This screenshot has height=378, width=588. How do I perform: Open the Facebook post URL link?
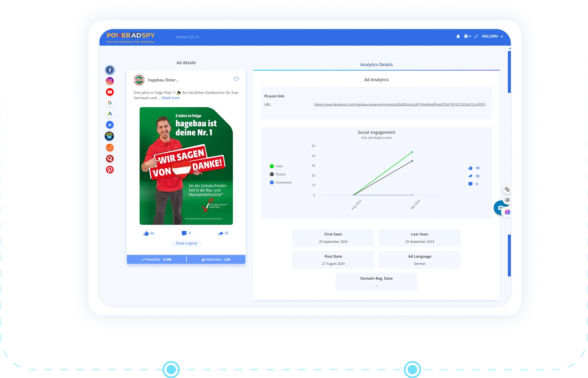pyautogui.click(x=400, y=105)
